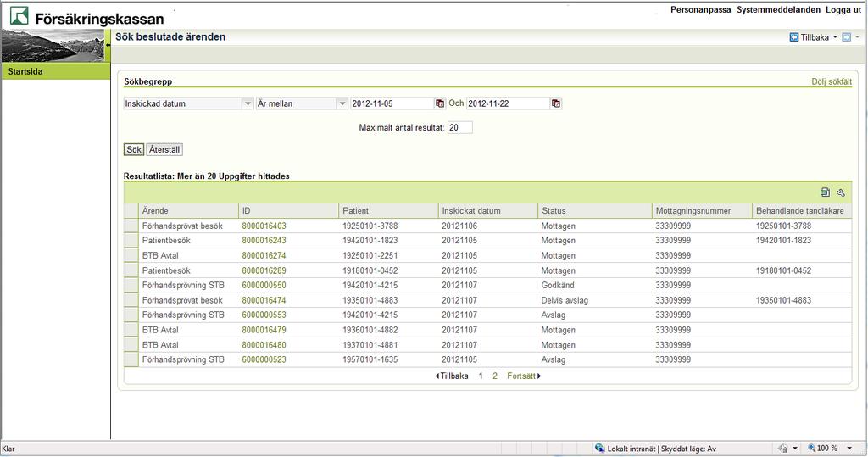Image resolution: width=868 pixels, height=457 pixels.
Task: Click the Dölj sökfält link
Action: click(832, 81)
